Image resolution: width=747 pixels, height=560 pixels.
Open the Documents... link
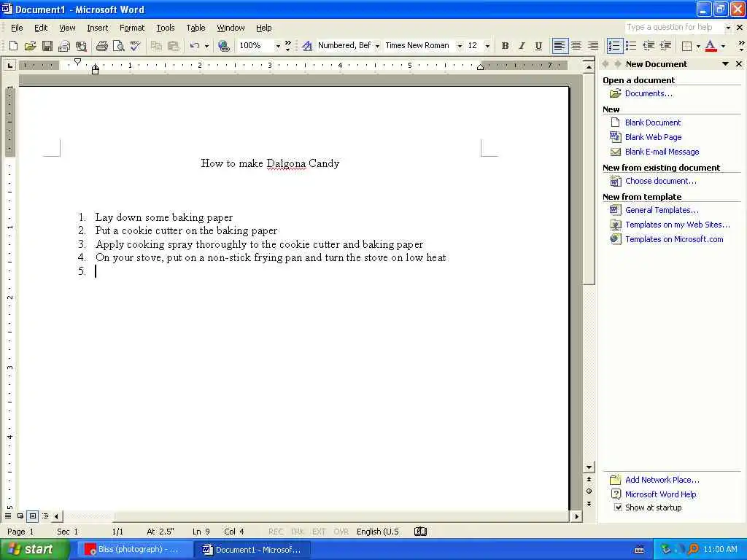click(x=649, y=93)
